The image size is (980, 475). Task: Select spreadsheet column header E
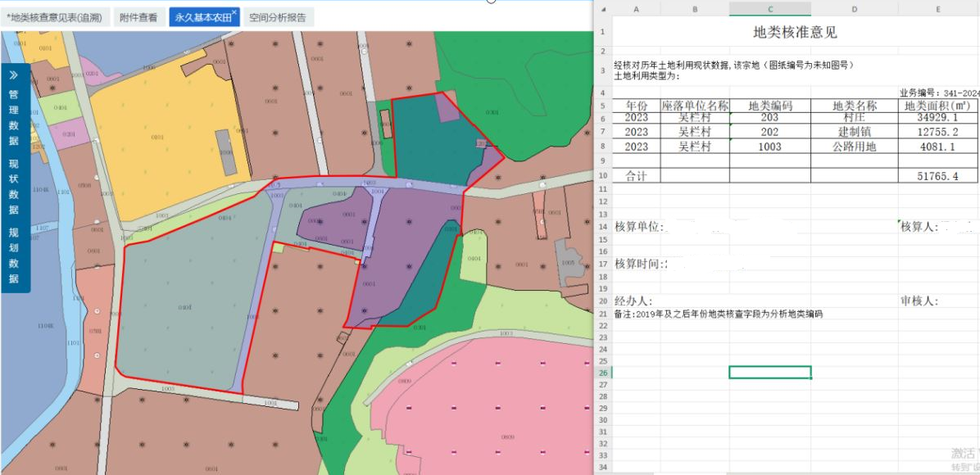click(939, 9)
